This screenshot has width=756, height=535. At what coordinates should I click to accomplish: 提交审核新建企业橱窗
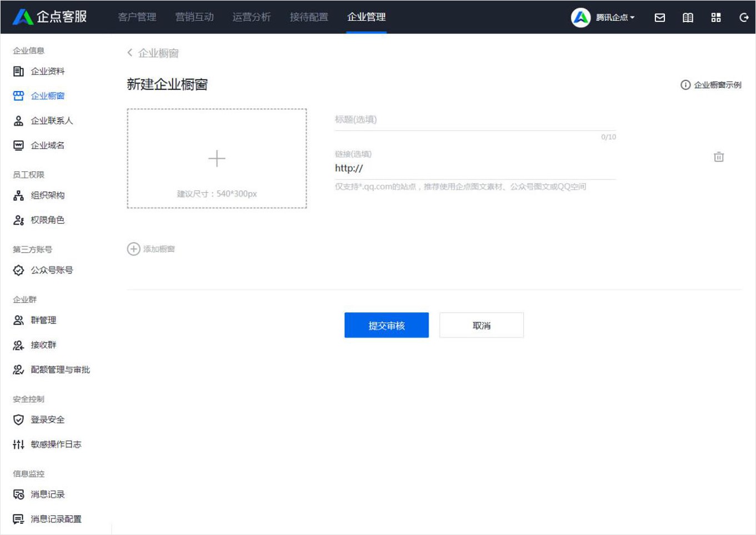pyautogui.click(x=387, y=325)
